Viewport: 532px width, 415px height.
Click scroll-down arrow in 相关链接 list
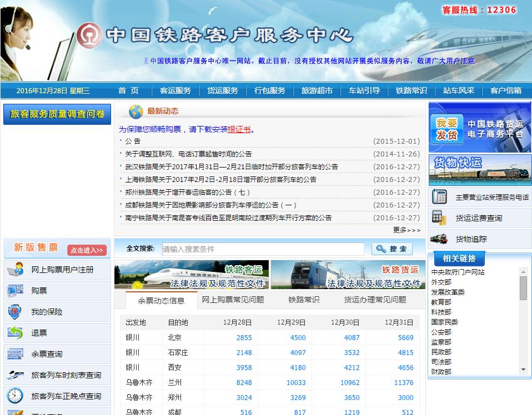pyautogui.click(x=523, y=370)
